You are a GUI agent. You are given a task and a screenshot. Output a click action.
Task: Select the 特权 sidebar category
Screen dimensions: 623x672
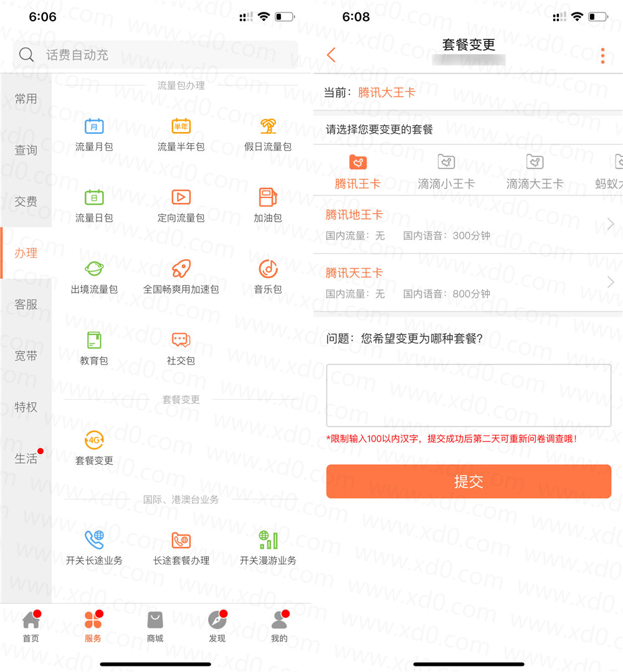coord(26,407)
